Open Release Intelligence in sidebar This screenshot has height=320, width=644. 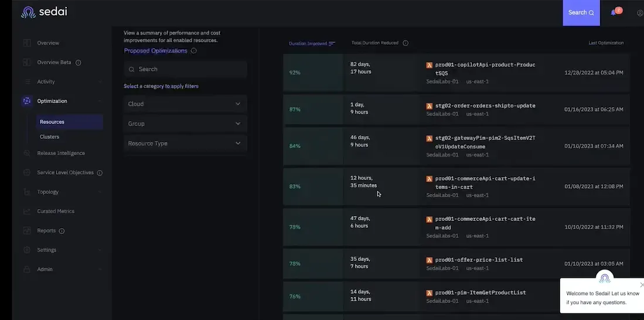click(x=61, y=153)
